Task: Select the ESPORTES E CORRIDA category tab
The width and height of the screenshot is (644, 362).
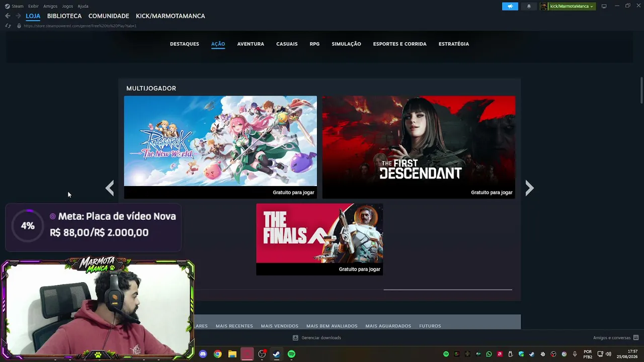Action: tap(399, 44)
